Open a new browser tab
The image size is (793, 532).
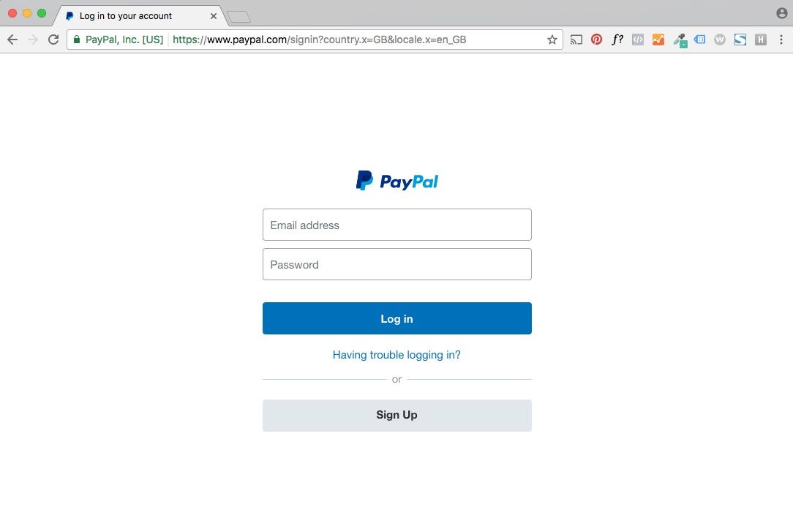tap(238, 17)
